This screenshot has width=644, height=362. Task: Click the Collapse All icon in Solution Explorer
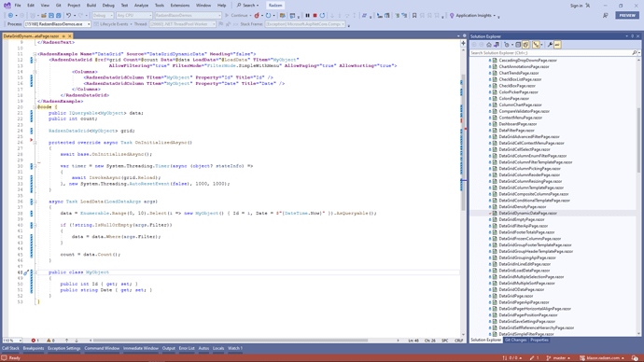click(518, 45)
